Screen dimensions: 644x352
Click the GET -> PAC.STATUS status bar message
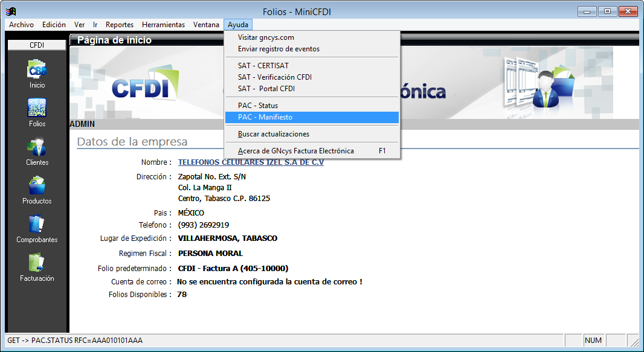pyautogui.click(x=75, y=341)
